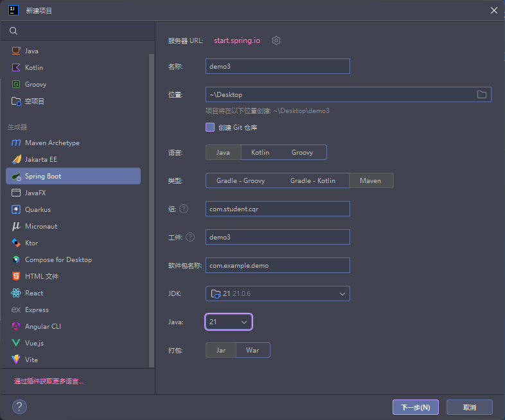Screen dimensions: 505x420
Task: Open server URL settings gear
Action: [276, 40]
